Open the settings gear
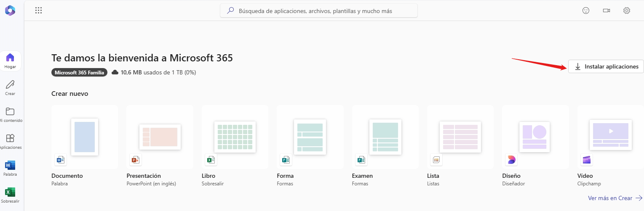This screenshot has width=644, height=211. pyautogui.click(x=627, y=11)
